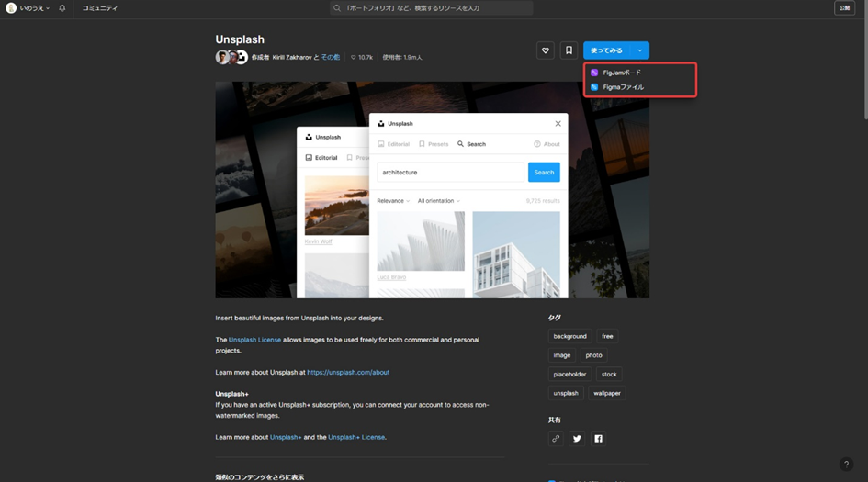This screenshot has height=482, width=868.
Task: Bookmark the Unsplash plugin
Action: [569, 50]
